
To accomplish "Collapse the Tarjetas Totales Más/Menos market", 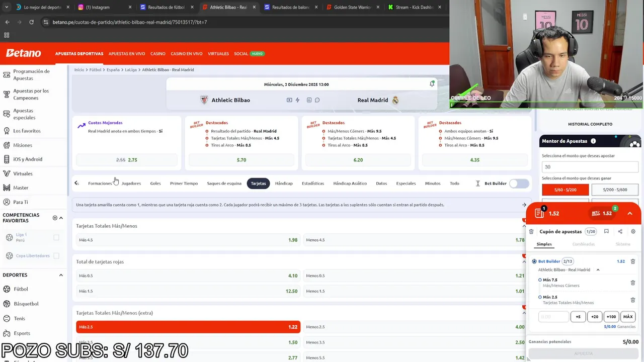I will (x=524, y=226).
